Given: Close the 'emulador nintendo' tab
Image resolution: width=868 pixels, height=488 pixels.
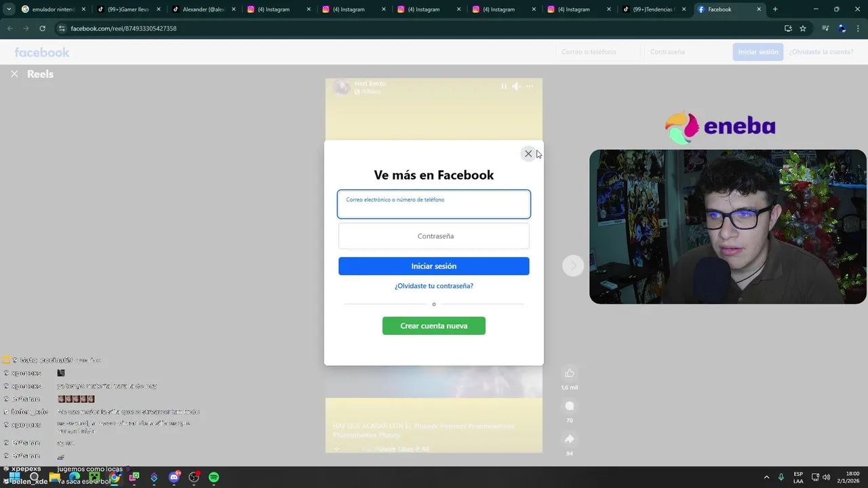Looking at the screenshot, I should coord(83,9).
